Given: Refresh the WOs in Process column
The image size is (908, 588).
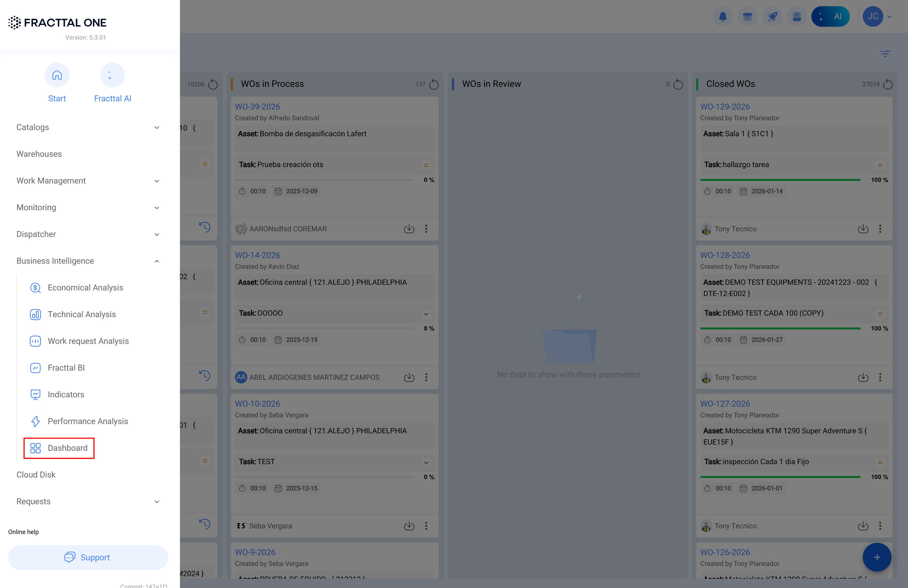Looking at the screenshot, I should pos(434,84).
